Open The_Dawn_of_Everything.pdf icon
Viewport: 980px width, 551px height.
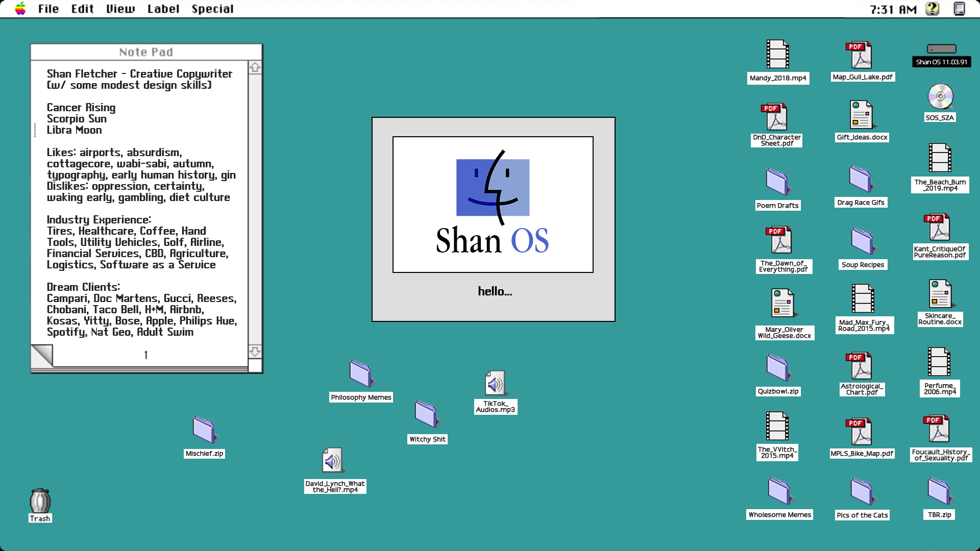[x=779, y=240]
